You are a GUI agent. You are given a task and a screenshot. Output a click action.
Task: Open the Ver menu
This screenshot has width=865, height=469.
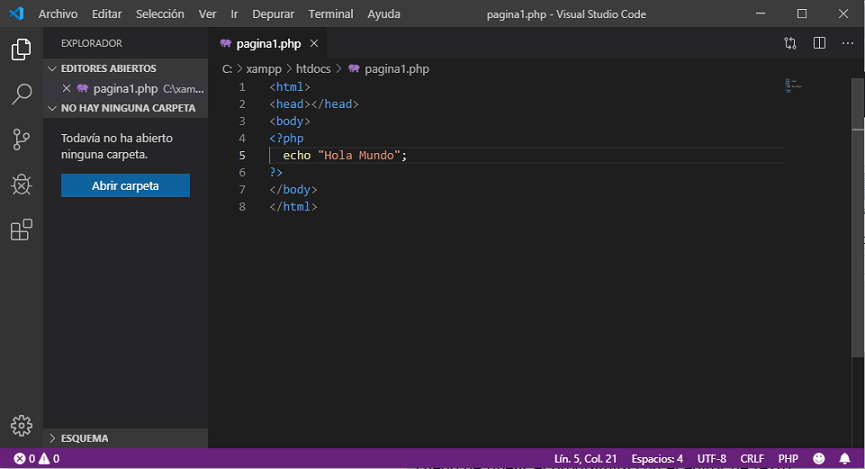pos(207,14)
